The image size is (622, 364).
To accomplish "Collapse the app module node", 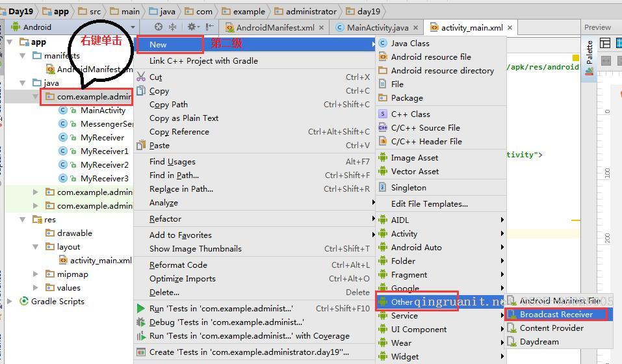I will click(10, 42).
